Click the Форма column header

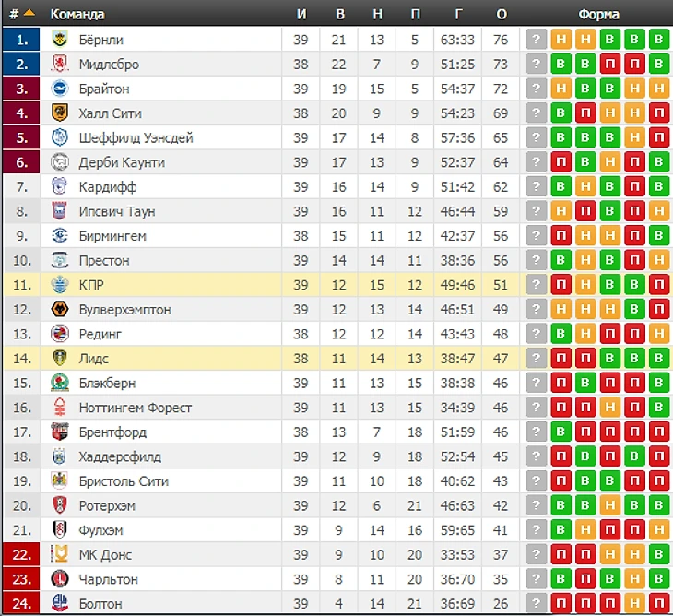[x=598, y=14]
